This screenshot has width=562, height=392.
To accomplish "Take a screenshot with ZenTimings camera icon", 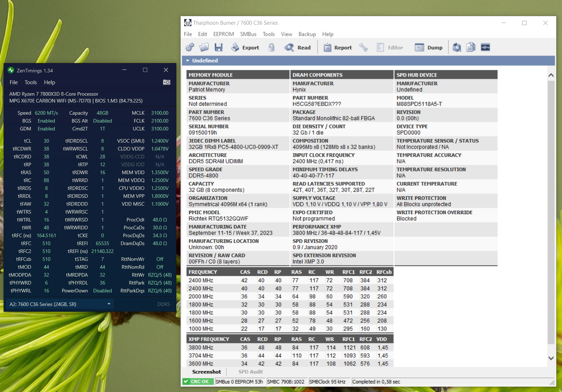I will pyautogui.click(x=167, y=82).
